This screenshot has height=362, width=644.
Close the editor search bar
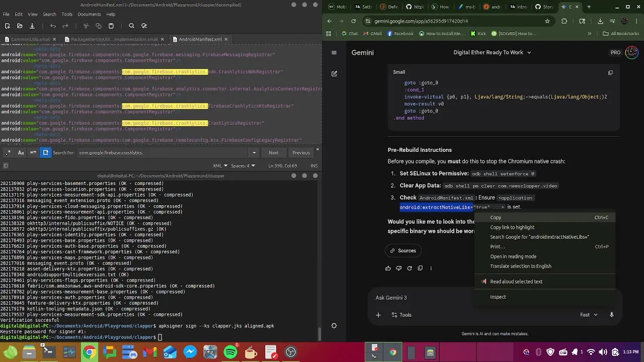[317, 150]
